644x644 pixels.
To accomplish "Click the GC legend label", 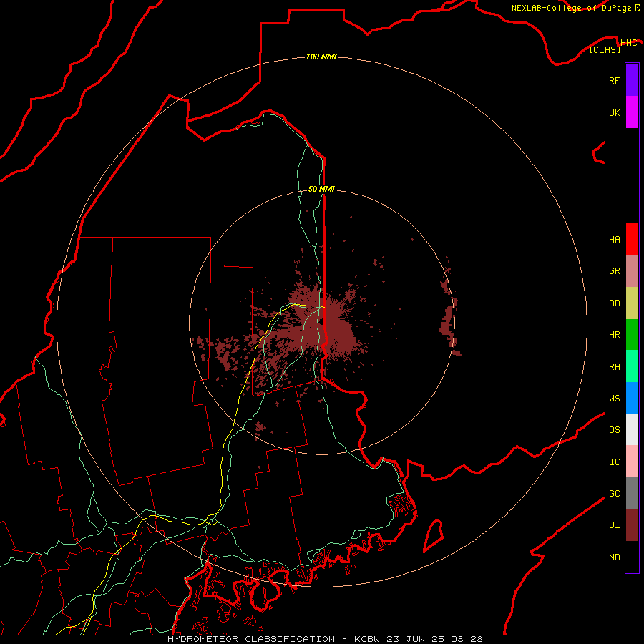I will pos(614,494).
